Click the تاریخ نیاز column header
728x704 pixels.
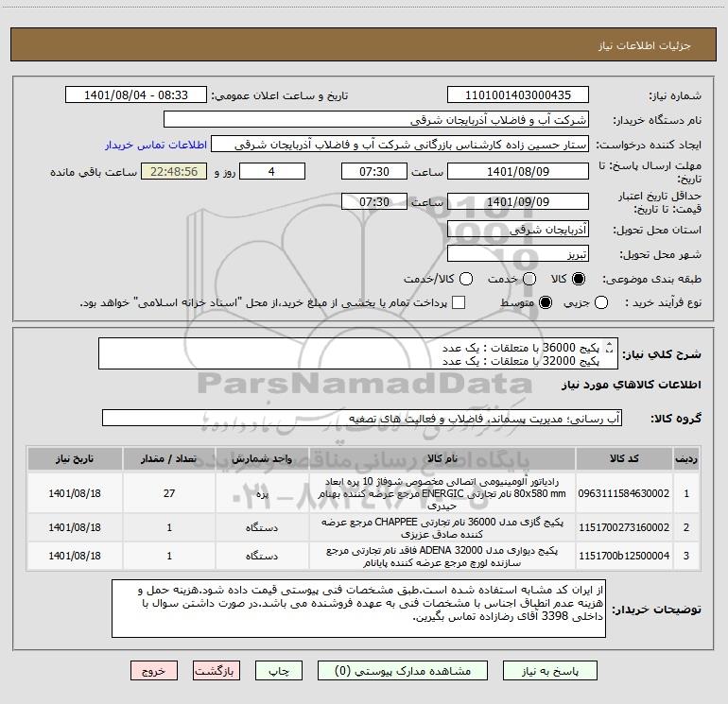coord(75,458)
